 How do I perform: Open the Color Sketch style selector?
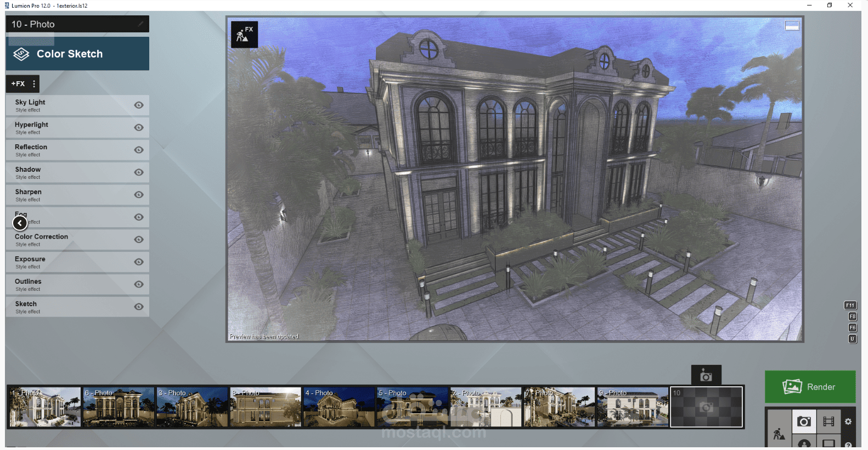pos(77,54)
